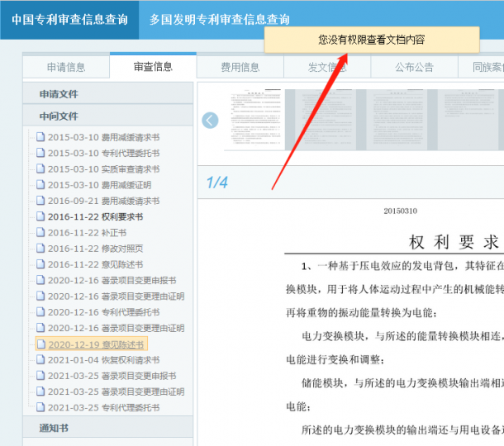The image size is (504, 446).
Task: Click file icon beside 2020-12-16 专利代理委托书
Action: coord(40,311)
